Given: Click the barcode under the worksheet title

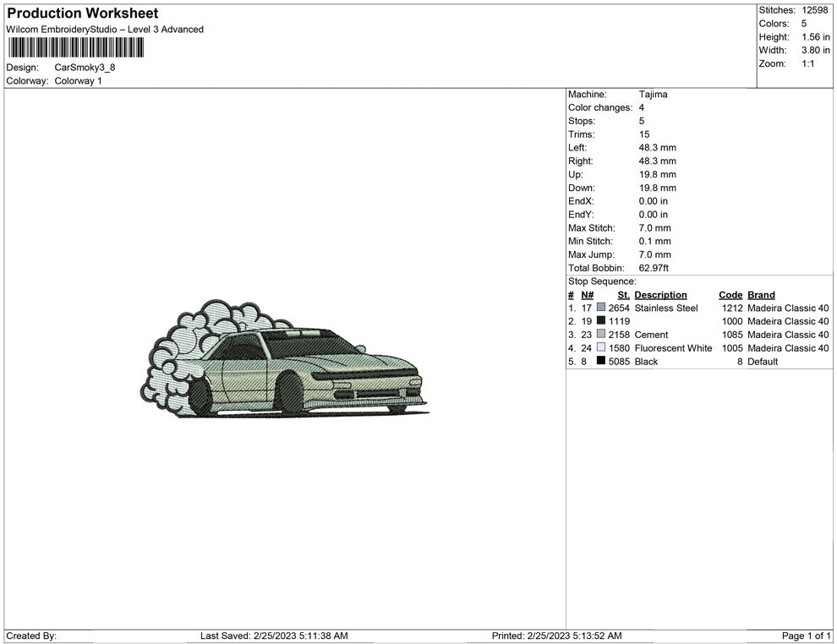Looking at the screenshot, I should point(76,47).
